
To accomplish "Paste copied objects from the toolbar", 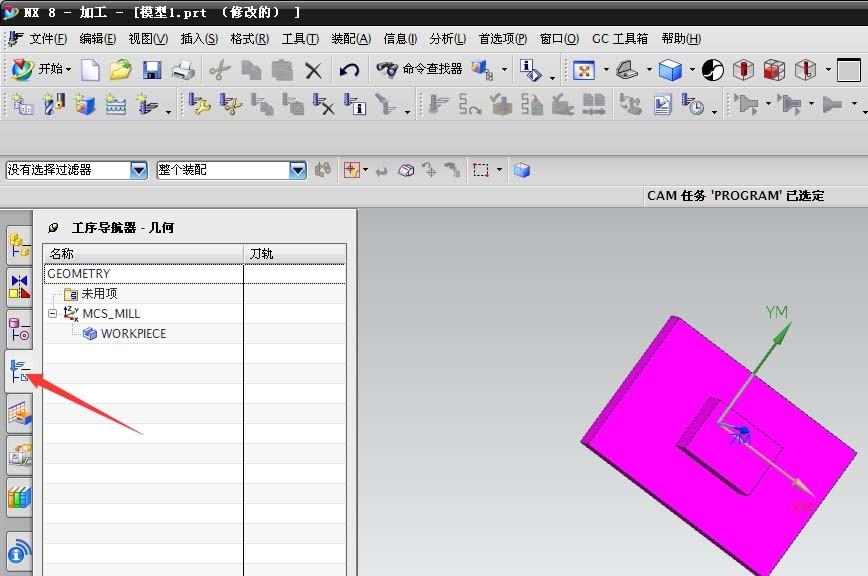I will 281,70.
